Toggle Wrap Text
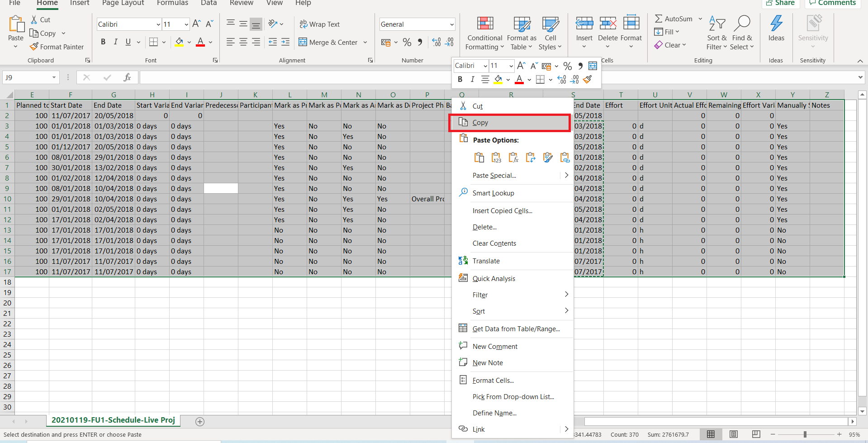 319,24
